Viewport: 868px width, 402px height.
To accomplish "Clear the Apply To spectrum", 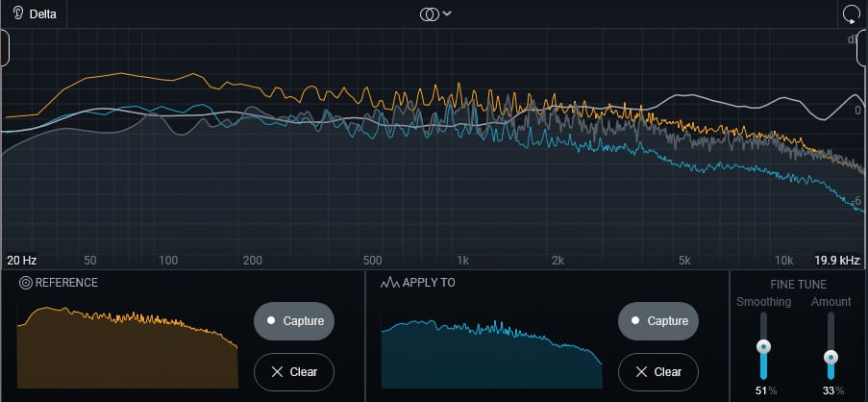I will pyautogui.click(x=658, y=371).
